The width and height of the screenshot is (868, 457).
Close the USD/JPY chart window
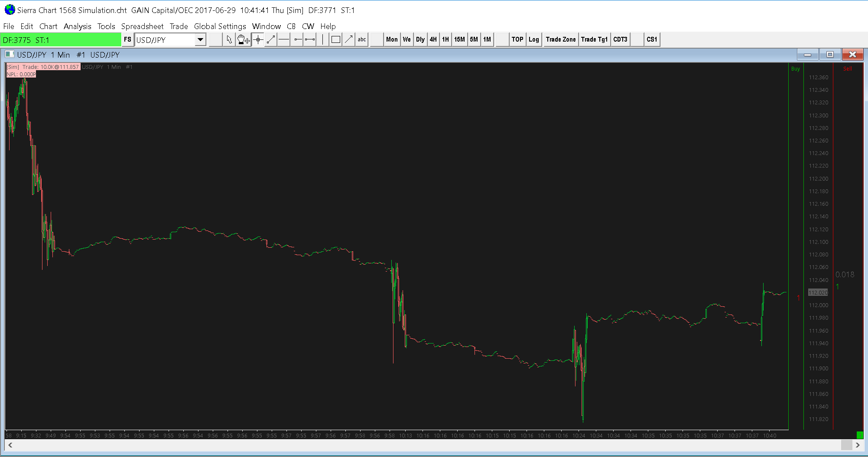(852, 55)
